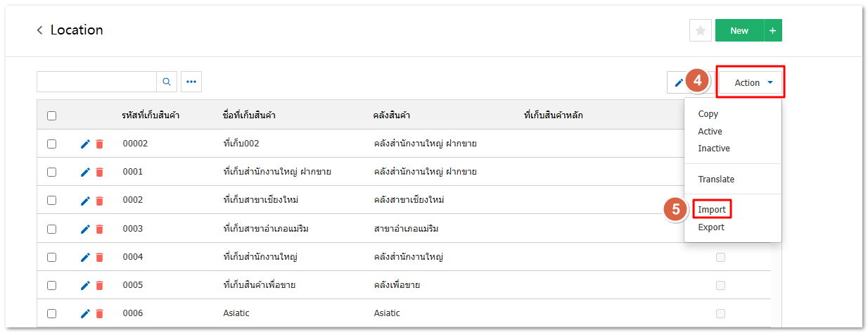Select Export in the Action menu

point(711,227)
